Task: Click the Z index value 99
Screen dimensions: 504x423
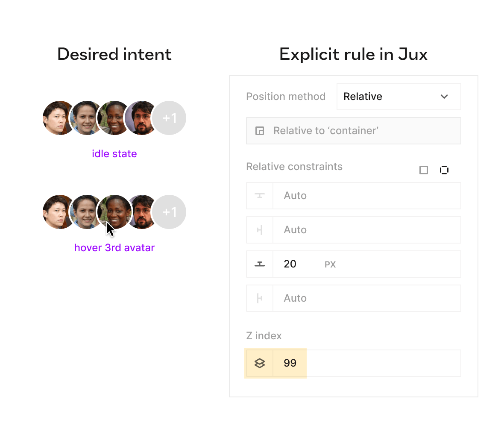Action: click(290, 363)
